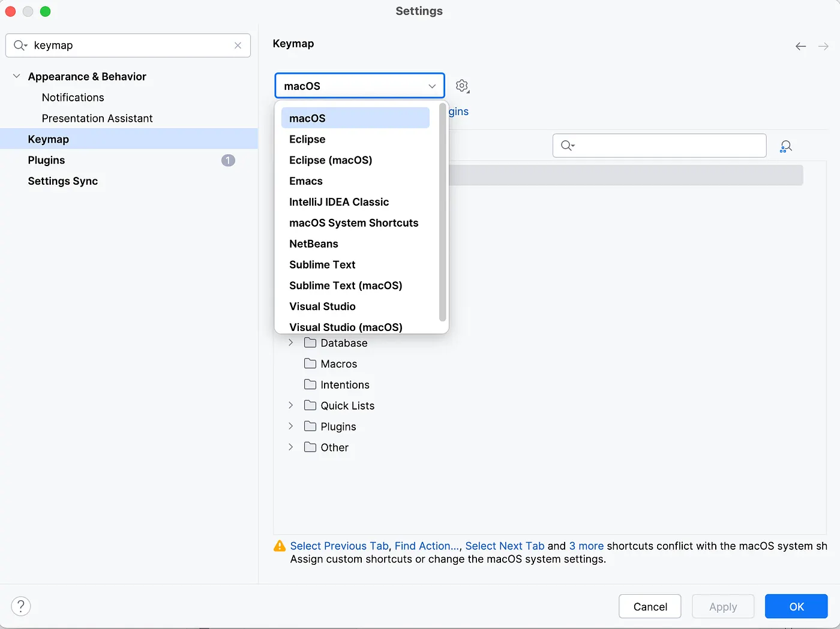The height and width of the screenshot is (629, 840).
Task: Apply the settings changes
Action: coord(723,606)
